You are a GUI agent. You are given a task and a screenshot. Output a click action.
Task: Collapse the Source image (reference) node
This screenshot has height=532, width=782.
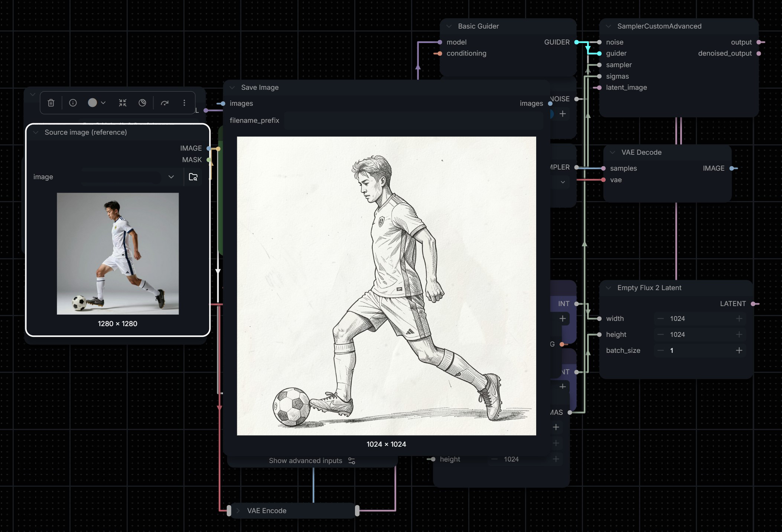click(x=36, y=132)
